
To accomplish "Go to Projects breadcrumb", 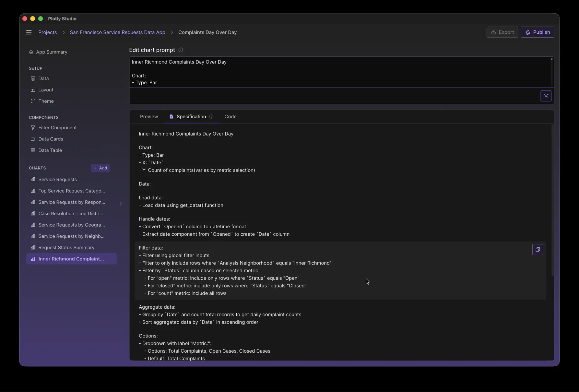I will [x=48, y=32].
